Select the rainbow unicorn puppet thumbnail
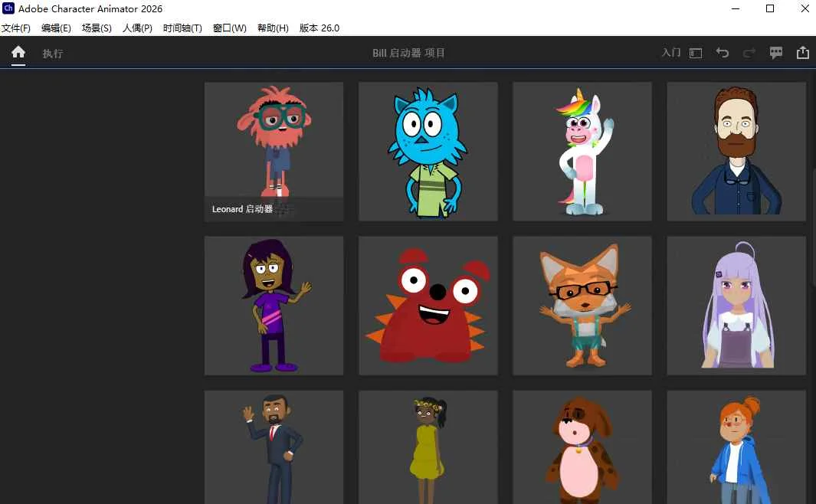This screenshot has width=816, height=504. click(x=582, y=152)
